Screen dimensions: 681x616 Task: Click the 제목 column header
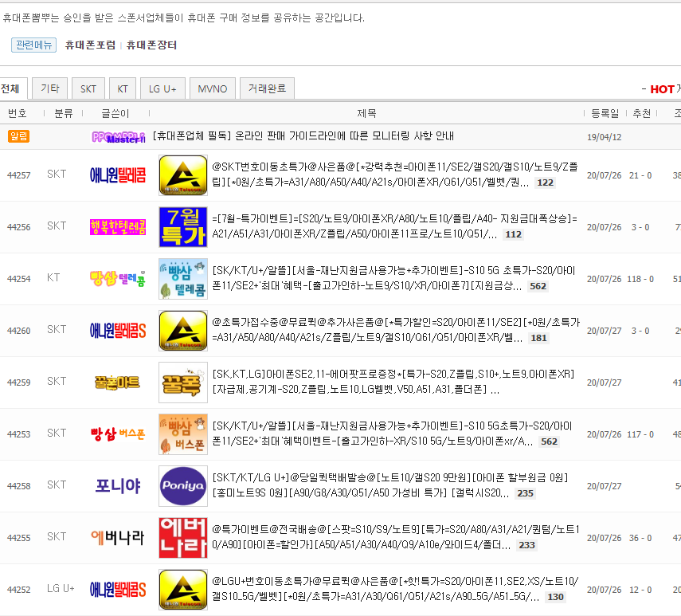coord(366,113)
